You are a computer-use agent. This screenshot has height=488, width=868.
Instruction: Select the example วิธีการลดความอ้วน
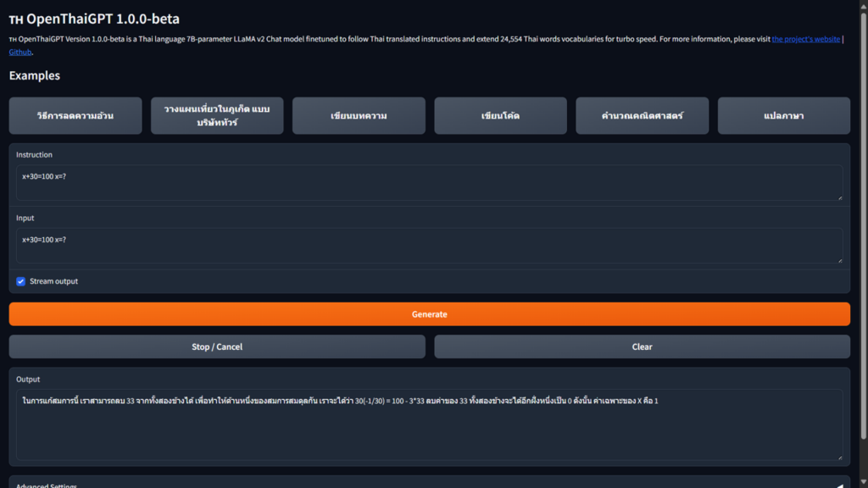click(75, 115)
